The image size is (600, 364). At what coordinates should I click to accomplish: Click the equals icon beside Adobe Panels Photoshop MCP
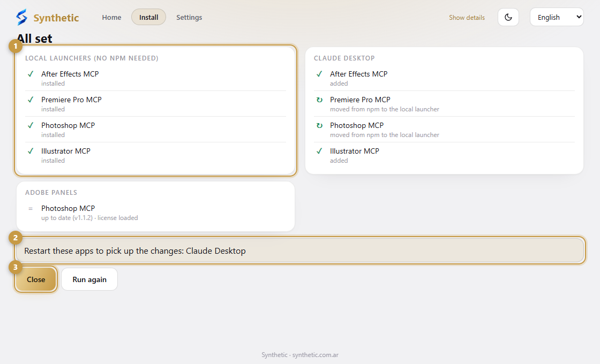(31, 209)
